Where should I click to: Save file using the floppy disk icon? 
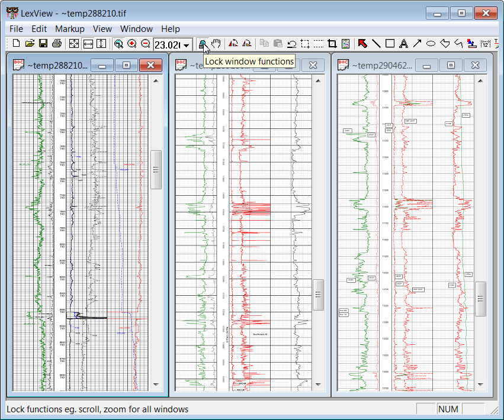click(43, 43)
